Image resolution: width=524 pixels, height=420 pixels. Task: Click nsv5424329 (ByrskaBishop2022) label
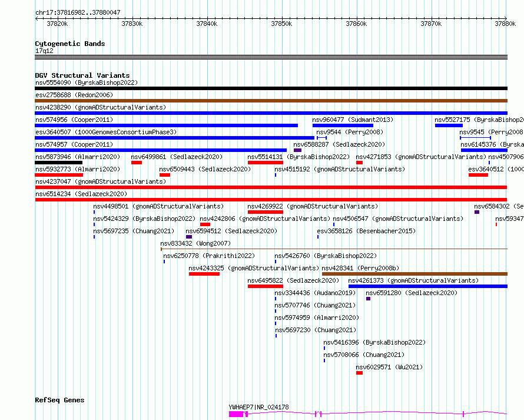tap(144, 219)
